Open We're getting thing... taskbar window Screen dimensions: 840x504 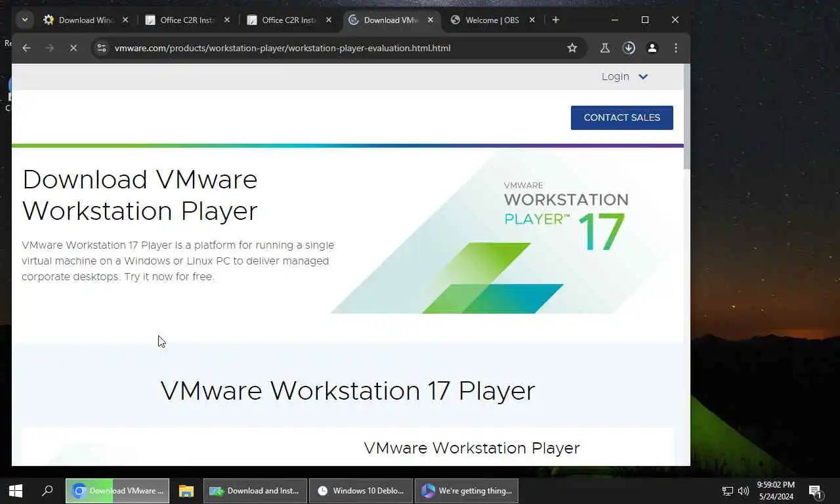(x=467, y=491)
